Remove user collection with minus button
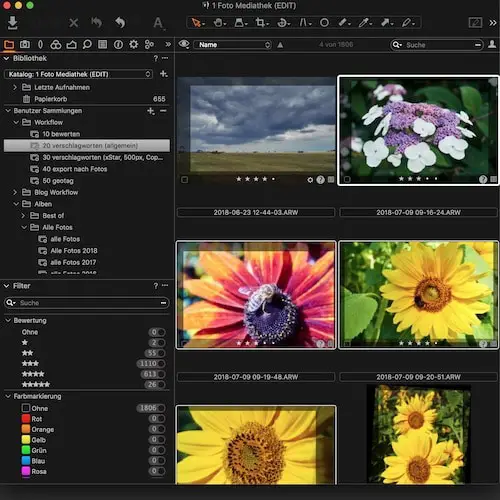 coord(163,111)
